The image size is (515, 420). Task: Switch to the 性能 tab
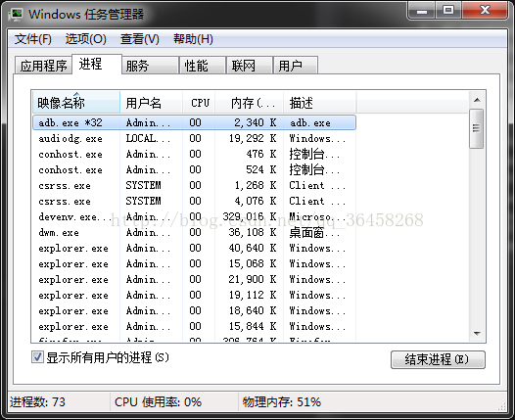pyautogui.click(x=203, y=66)
